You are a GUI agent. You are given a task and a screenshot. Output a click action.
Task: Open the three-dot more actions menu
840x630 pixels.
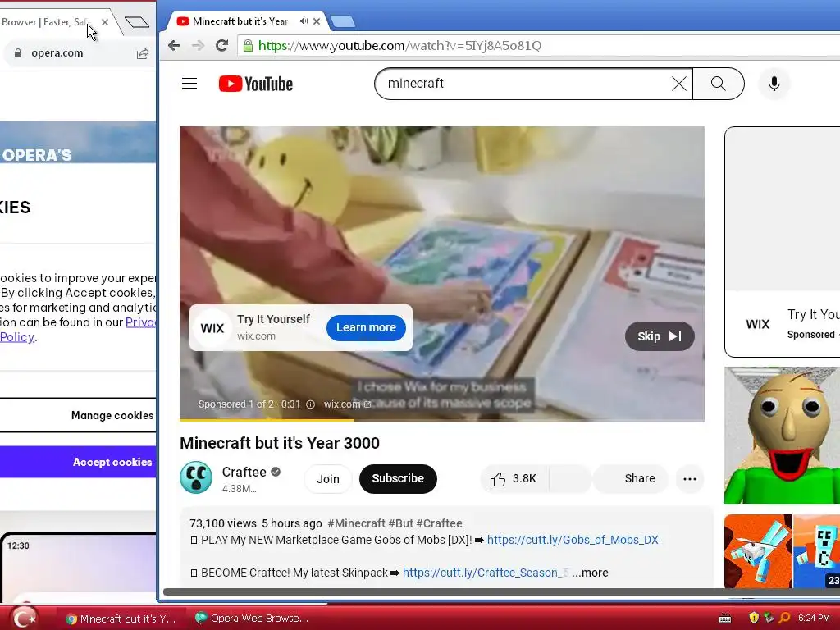coord(690,479)
